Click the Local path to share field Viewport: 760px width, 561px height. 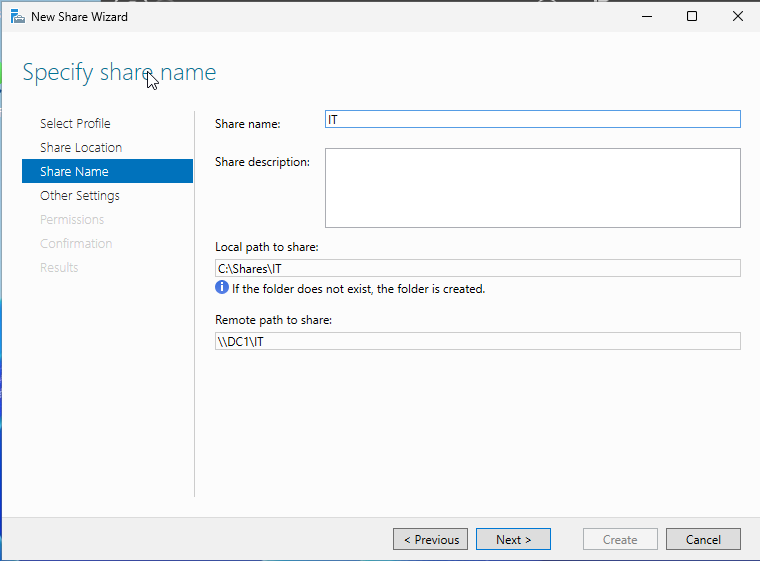tap(477, 268)
